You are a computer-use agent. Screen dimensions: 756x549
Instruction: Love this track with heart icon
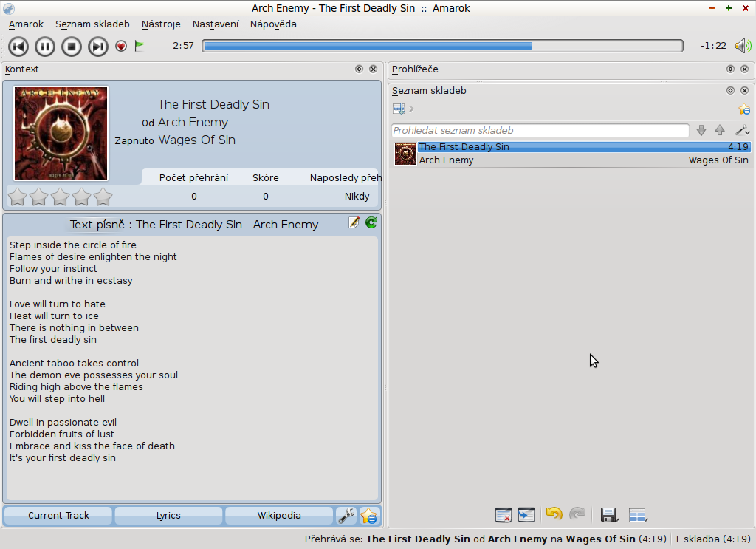pos(121,46)
